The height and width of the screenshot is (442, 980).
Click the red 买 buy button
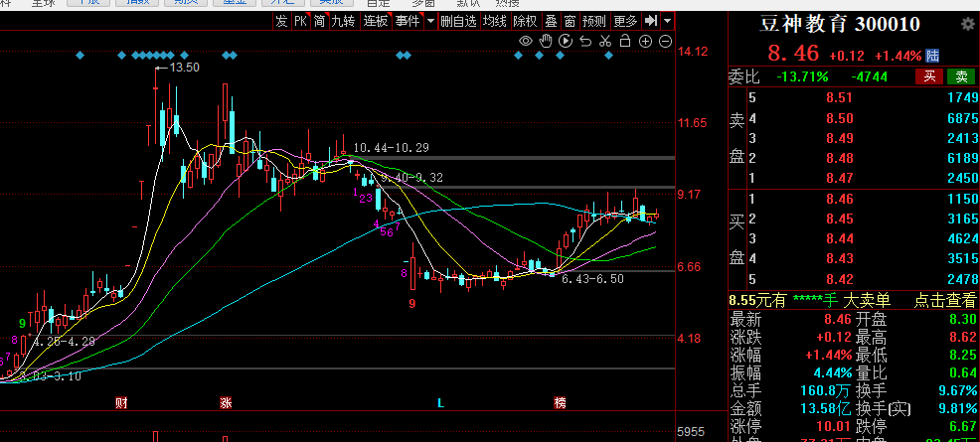click(929, 76)
